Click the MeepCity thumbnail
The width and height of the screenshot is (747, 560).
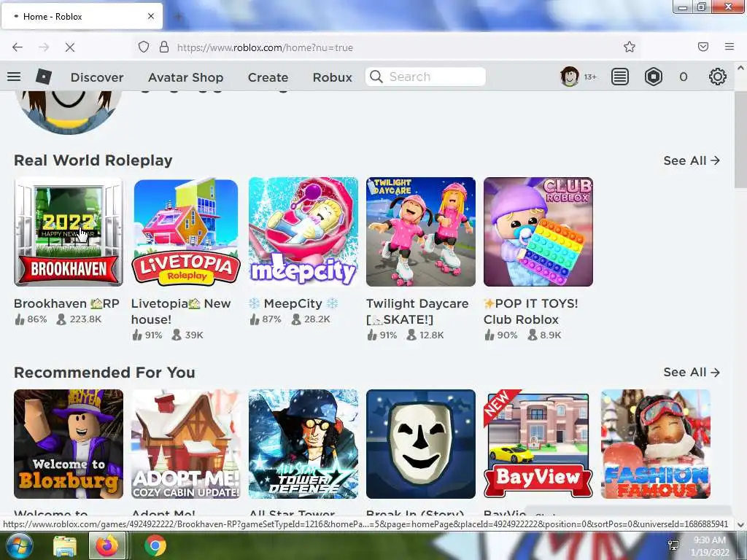(x=303, y=232)
